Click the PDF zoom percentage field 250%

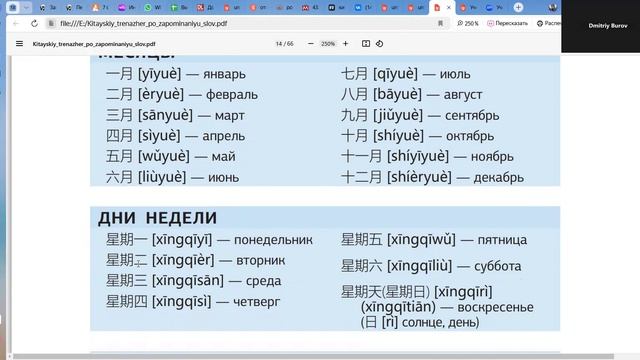click(328, 44)
